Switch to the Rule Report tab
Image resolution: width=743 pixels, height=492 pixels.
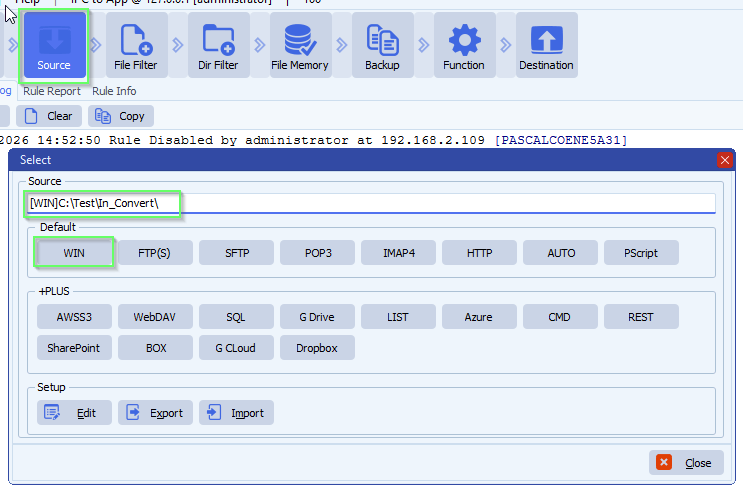52,91
